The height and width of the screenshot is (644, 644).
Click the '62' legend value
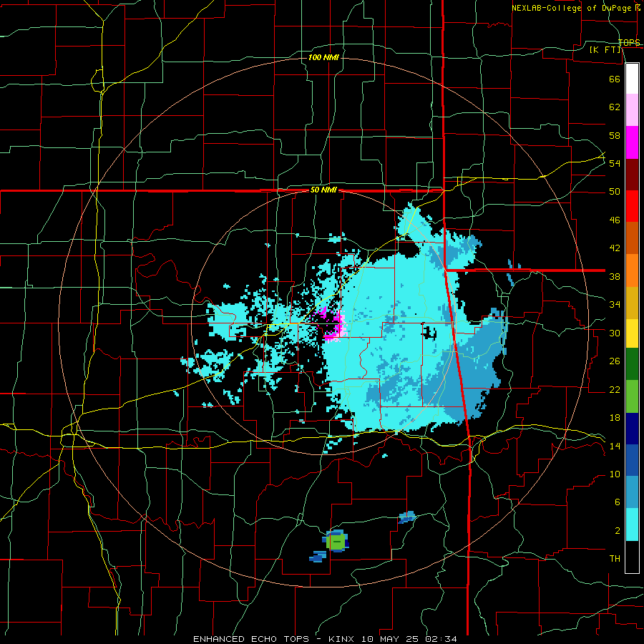coord(615,107)
